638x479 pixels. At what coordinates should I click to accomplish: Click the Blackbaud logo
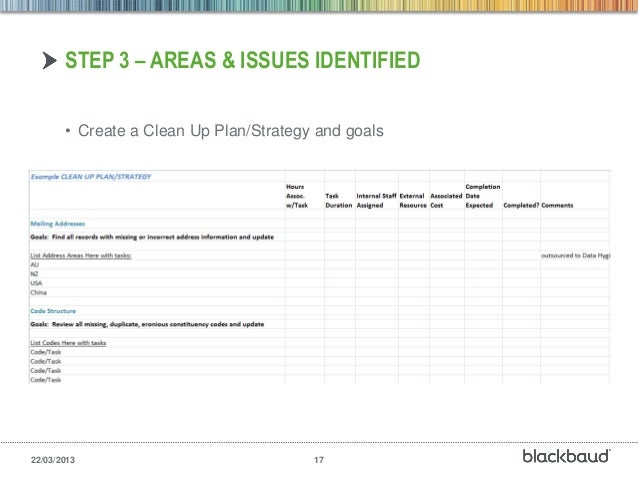[x=566, y=456]
